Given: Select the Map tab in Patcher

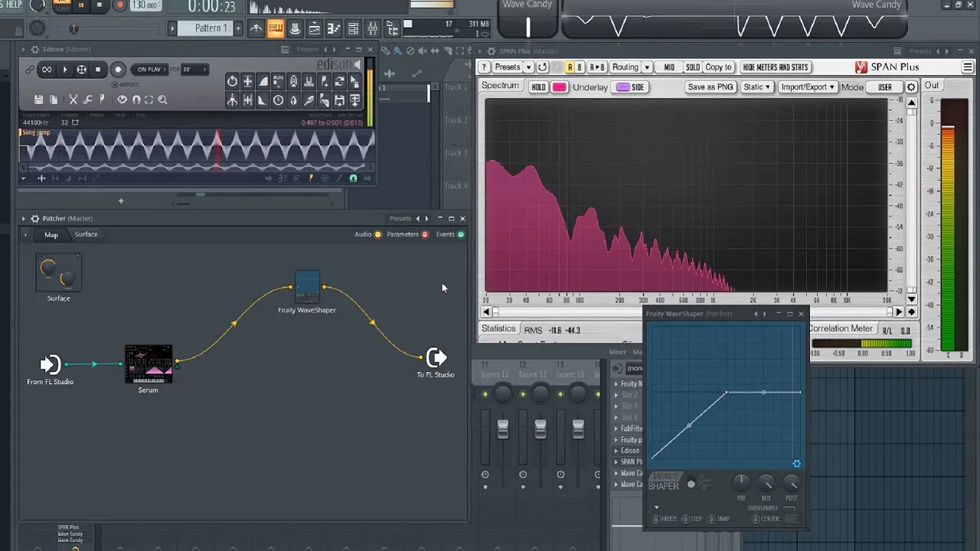Looking at the screenshot, I should pyautogui.click(x=51, y=235).
